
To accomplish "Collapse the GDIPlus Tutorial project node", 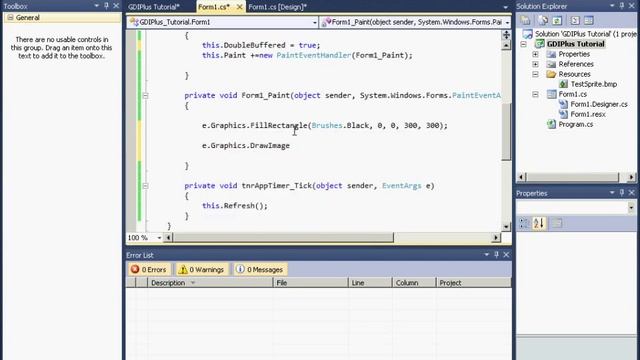I will [x=523, y=44].
